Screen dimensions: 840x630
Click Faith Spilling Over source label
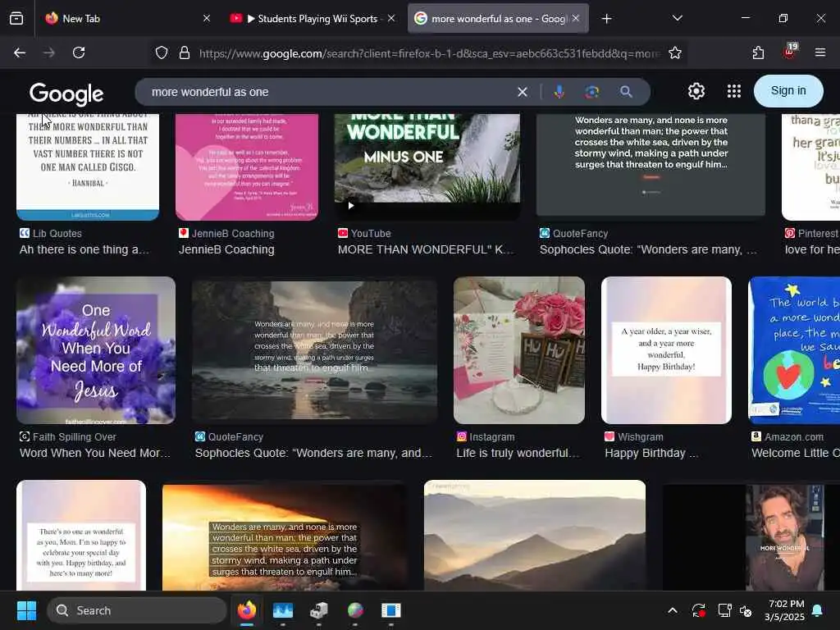pos(74,436)
